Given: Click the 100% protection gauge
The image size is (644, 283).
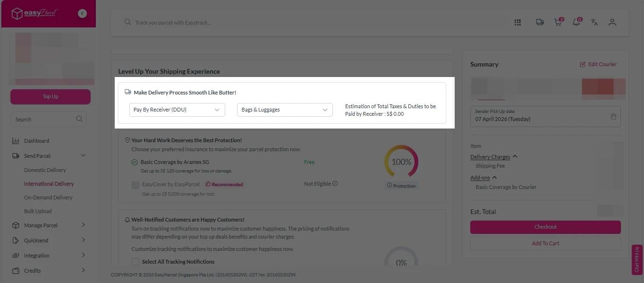Looking at the screenshot, I should pos(401,162).
